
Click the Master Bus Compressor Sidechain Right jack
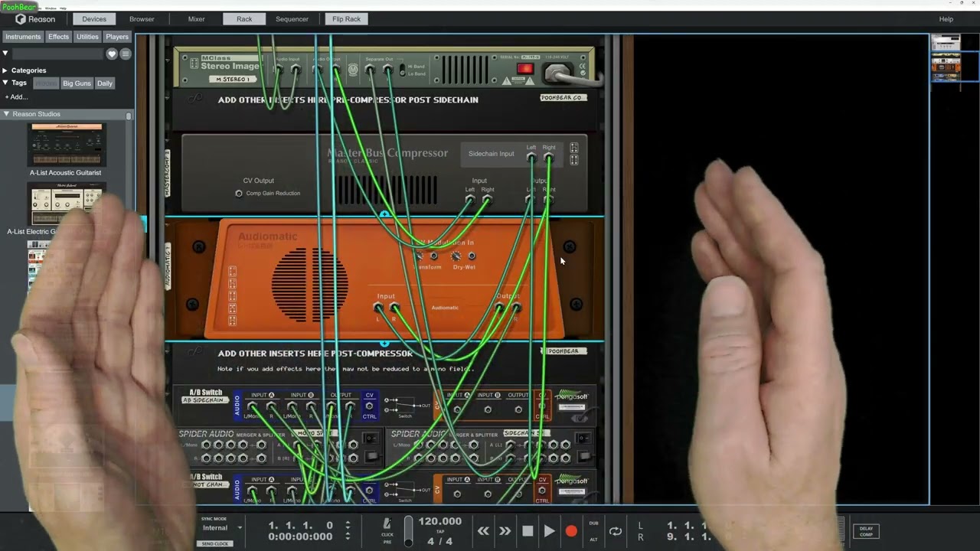(548, 158)
